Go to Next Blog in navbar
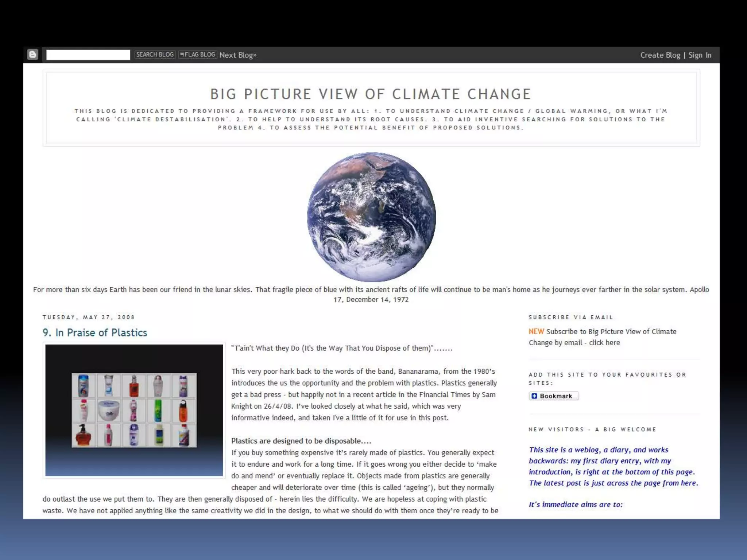This screenshot has width=747, height=560. 238,55
